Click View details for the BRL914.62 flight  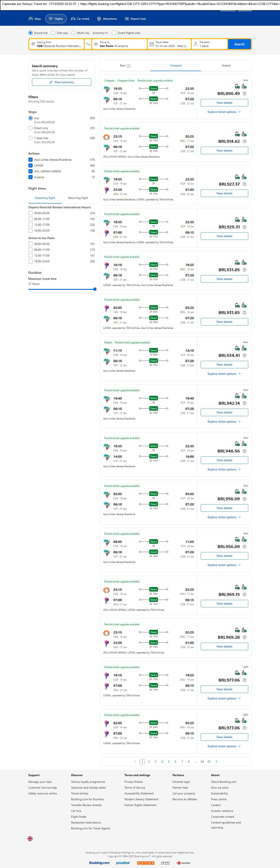point(224,151)
